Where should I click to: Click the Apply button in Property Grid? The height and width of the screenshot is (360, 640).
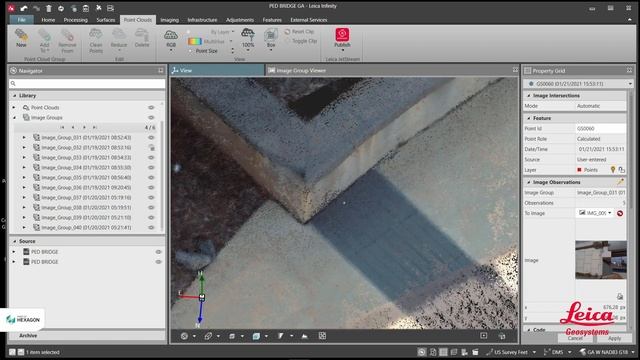click(614, 338)
